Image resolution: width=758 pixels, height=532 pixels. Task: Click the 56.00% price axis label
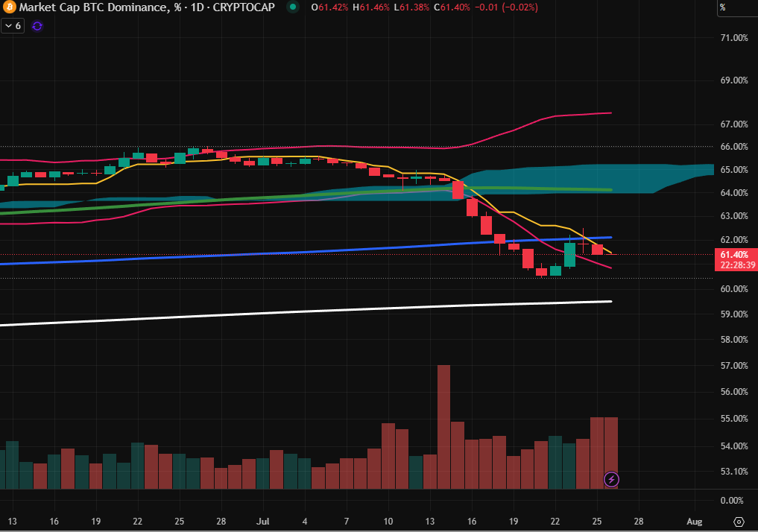point(734,392)
